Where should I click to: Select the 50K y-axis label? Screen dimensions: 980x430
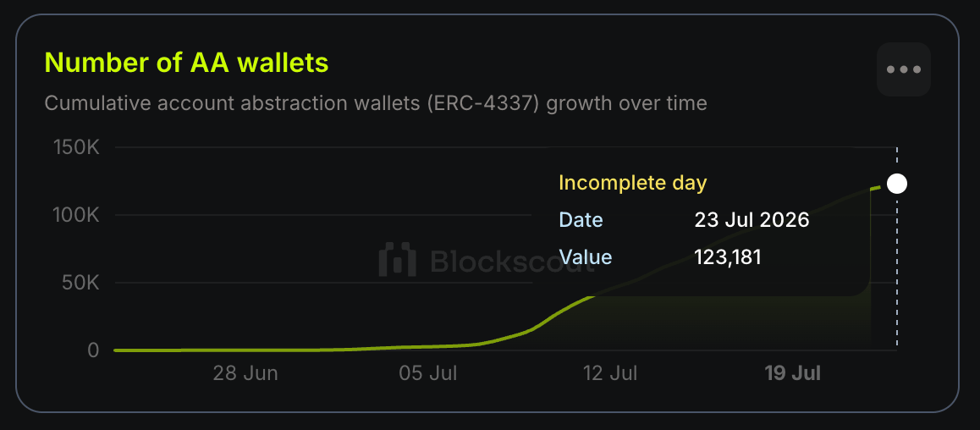(x=80, y=283)
